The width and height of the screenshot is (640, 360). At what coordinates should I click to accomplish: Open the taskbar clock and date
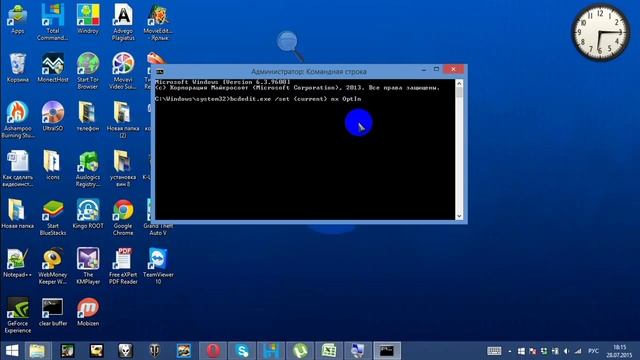pos(619,351)
